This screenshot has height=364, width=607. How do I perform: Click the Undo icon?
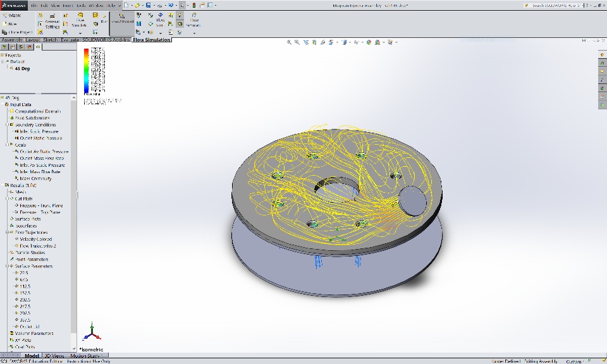coord(170,6)
